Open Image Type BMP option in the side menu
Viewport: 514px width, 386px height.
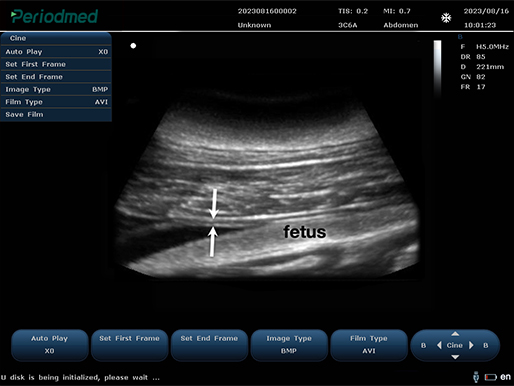[x=56, y=89]
